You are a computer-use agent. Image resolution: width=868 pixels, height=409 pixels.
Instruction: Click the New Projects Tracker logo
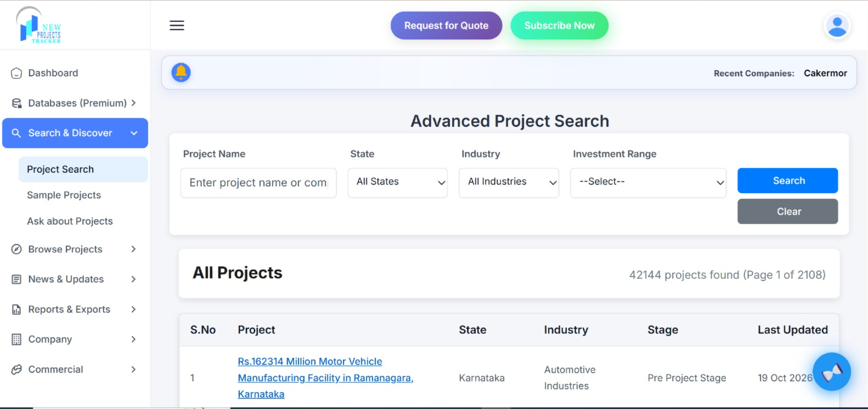39,25
